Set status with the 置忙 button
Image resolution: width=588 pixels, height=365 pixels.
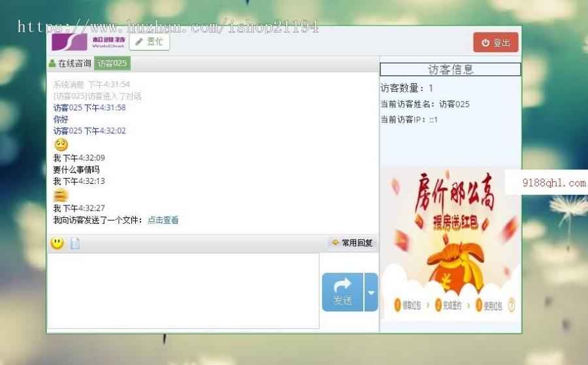pos(149,42)
